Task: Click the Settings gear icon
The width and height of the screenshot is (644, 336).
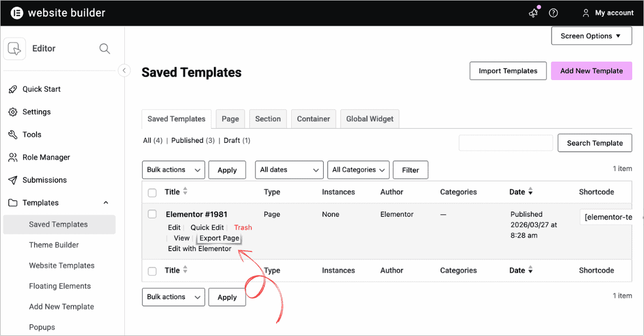Action: click(x=13, y=112)
